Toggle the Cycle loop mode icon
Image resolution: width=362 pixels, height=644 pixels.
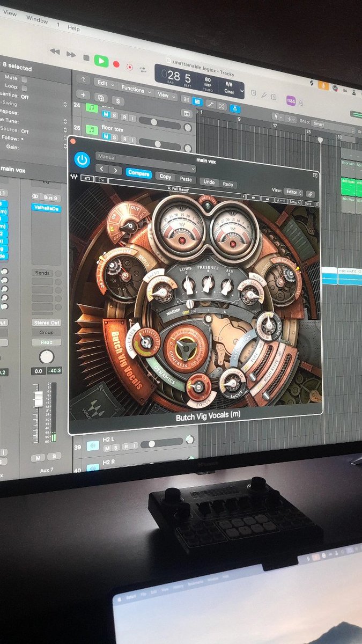pos(143,70)
